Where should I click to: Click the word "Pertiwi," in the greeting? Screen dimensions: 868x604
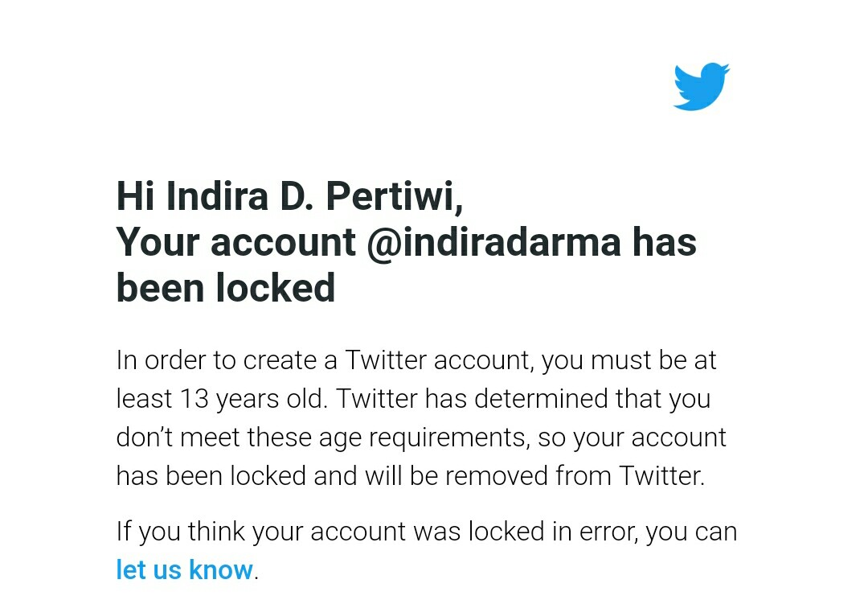[x=394, y=196]
